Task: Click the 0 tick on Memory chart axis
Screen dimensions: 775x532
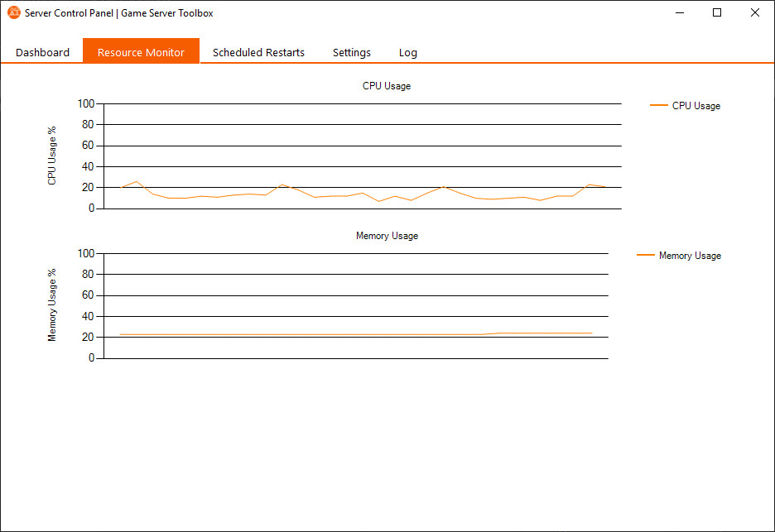Action: coord(91,358)
